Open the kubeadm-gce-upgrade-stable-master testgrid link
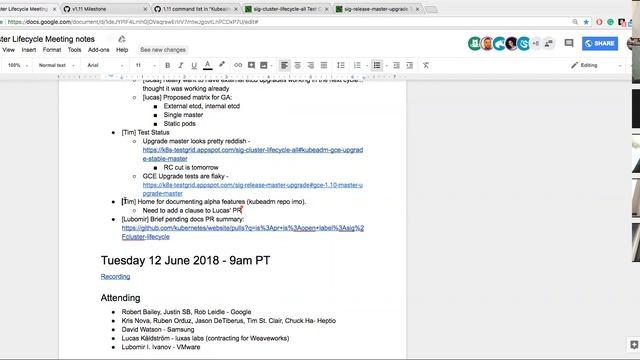This screenshot has height=360, width=640. [253, 154]
